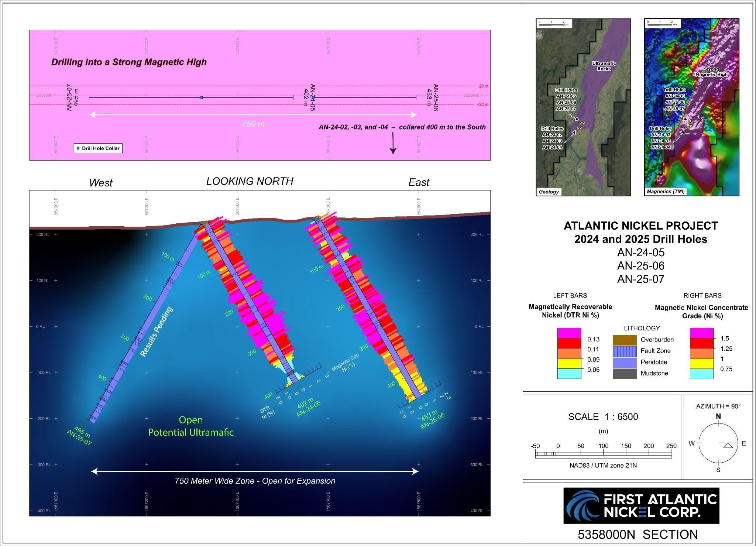Screen dimensions: 756x546
Task: Select the Magnetics (TMI) map thumbnail
Action: (691, 107)
